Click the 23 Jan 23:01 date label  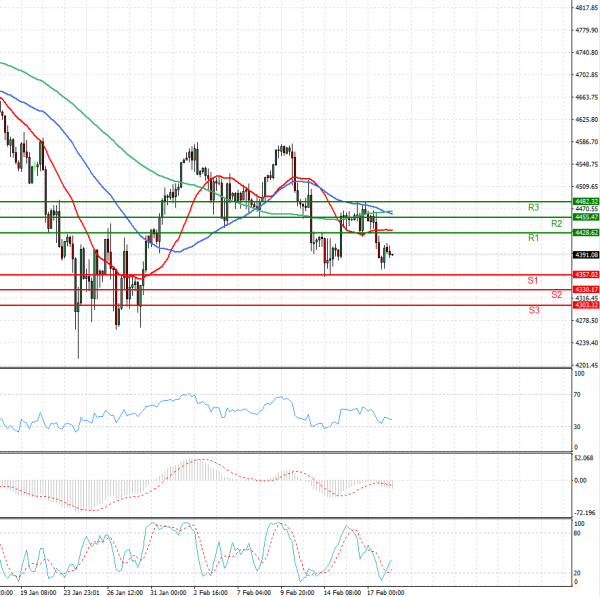pos(82,593)
